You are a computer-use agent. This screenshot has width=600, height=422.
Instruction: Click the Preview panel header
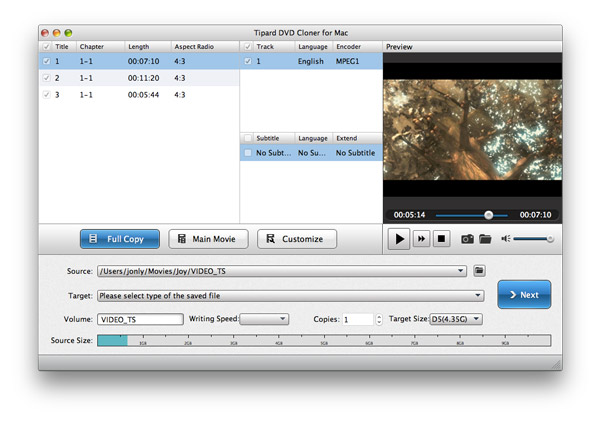472,47
